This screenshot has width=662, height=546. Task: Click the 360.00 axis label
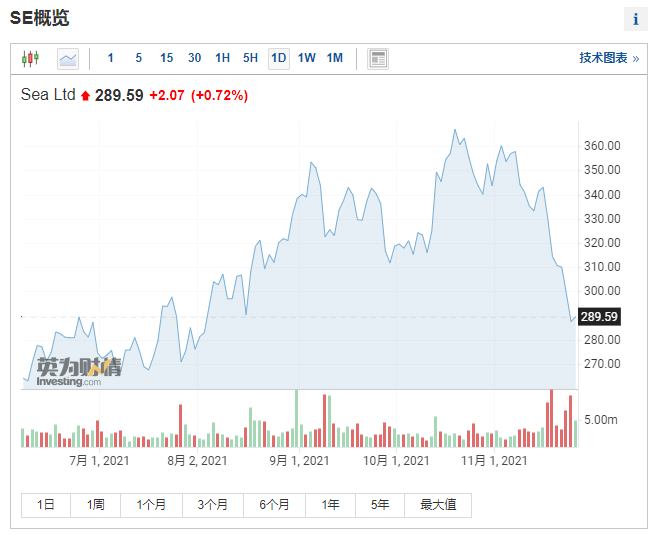602,146
